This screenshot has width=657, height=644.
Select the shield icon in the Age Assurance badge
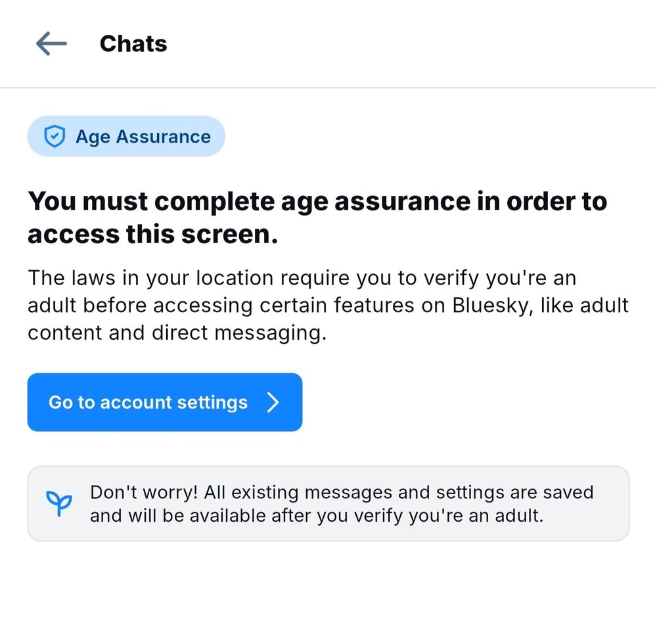[x=55, y=136]
